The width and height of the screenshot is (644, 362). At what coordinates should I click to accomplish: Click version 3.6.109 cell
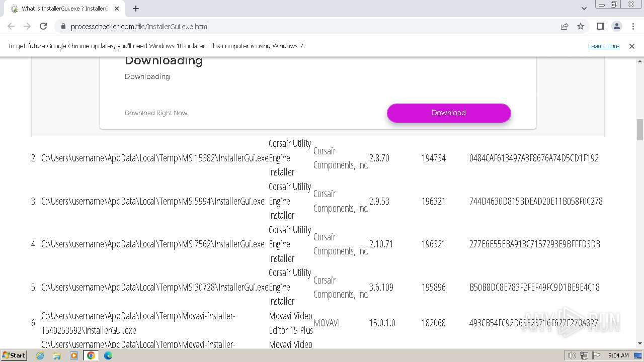point(381,287)
